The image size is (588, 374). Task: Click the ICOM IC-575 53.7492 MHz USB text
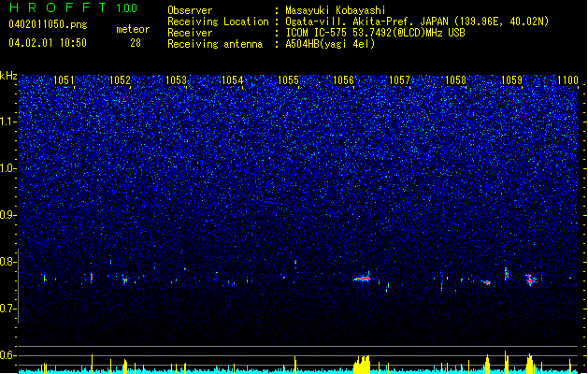click(375, 33)
